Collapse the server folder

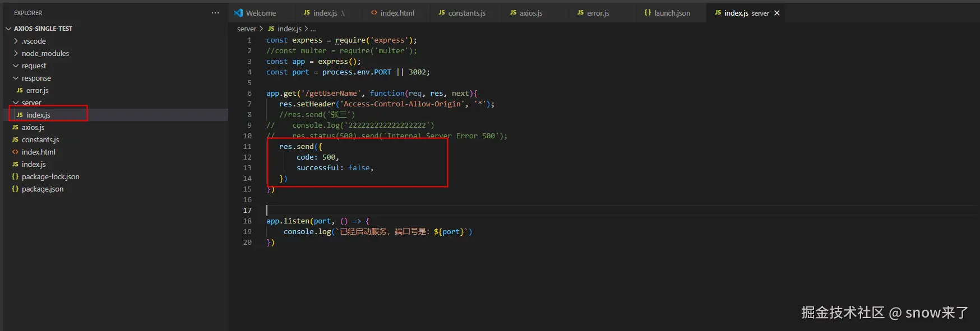[x=16, y=102]
